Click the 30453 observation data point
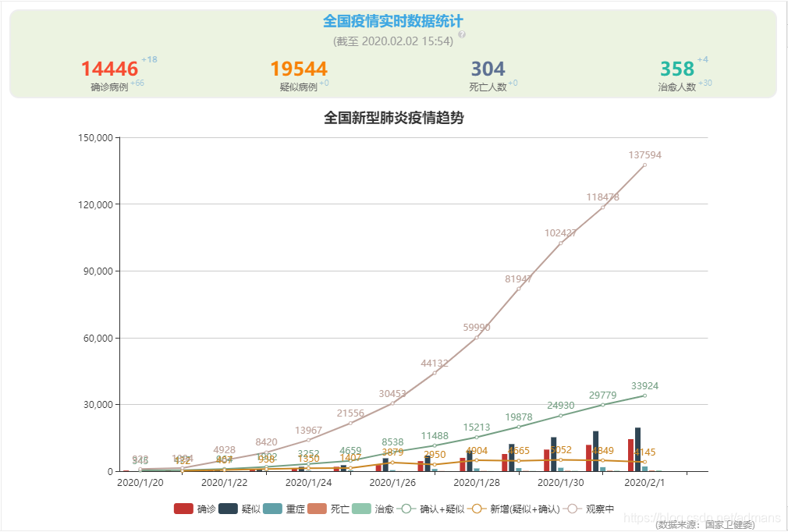The height and width of the screenshot is (532, 788). click(x=392, y=403)
